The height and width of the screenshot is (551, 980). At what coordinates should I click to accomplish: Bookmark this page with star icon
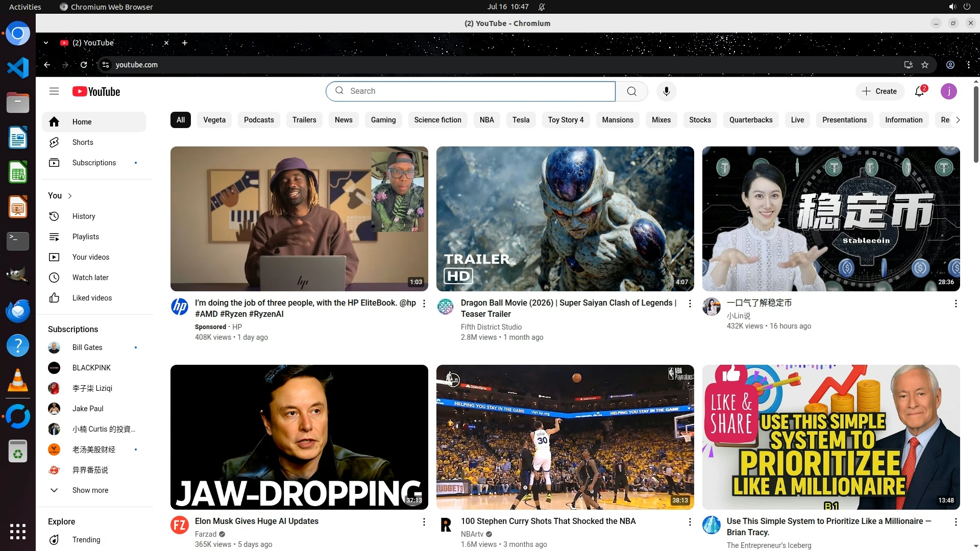click(925, 65)
